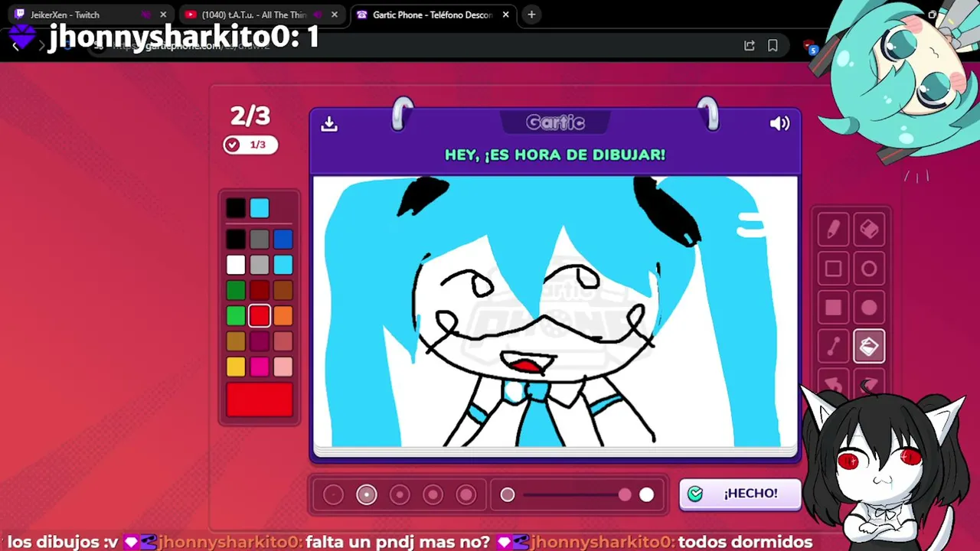The image size is (980, 551).
Task: Choose the white color swatch
Action: [x=236, y=265]
